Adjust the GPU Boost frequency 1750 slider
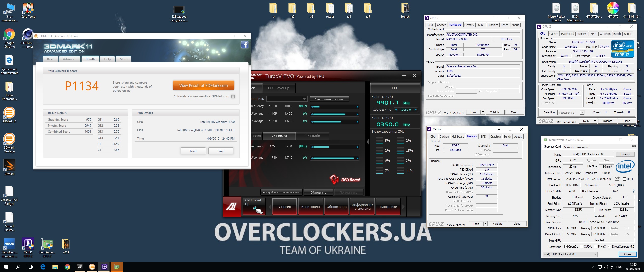This screenshot has width=644, height=272. (335, 147)
